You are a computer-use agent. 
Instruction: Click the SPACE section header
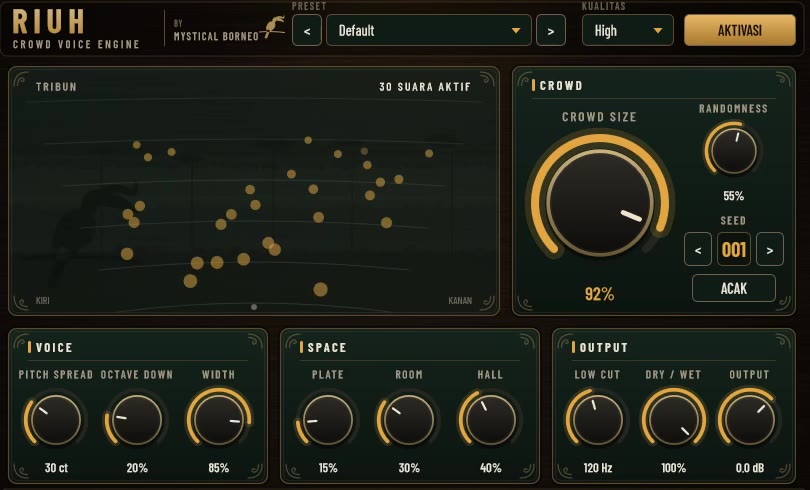[326, 347]
